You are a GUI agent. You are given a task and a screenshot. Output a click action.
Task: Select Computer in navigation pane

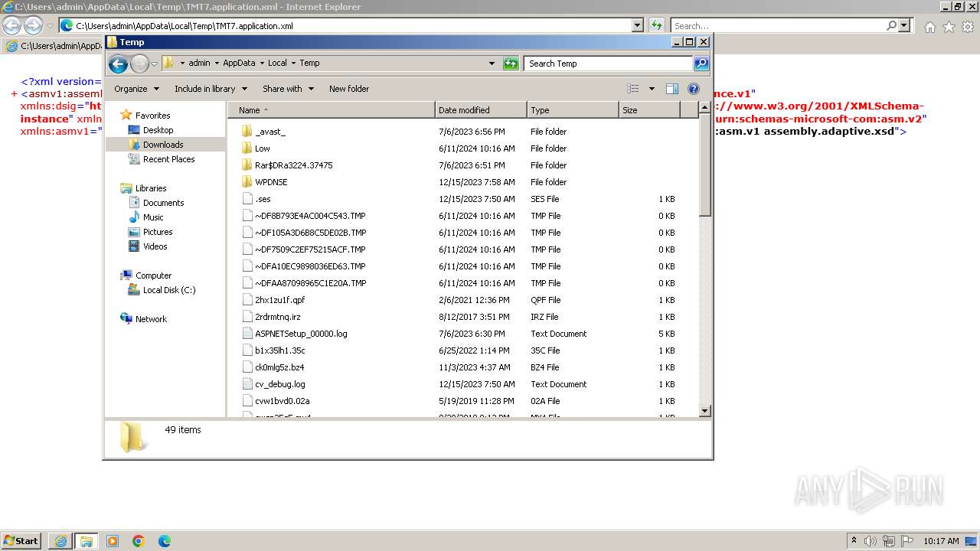coord(153,275)
